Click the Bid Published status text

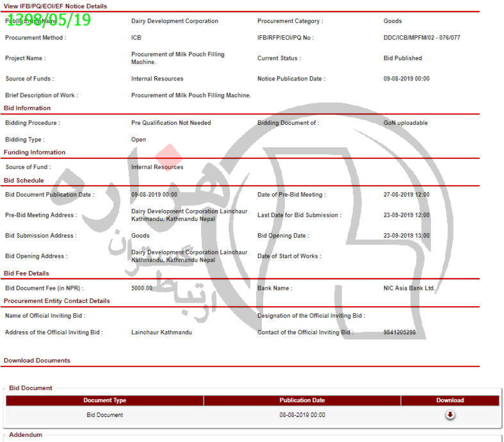pyautogui.click(x=402, y=58)
